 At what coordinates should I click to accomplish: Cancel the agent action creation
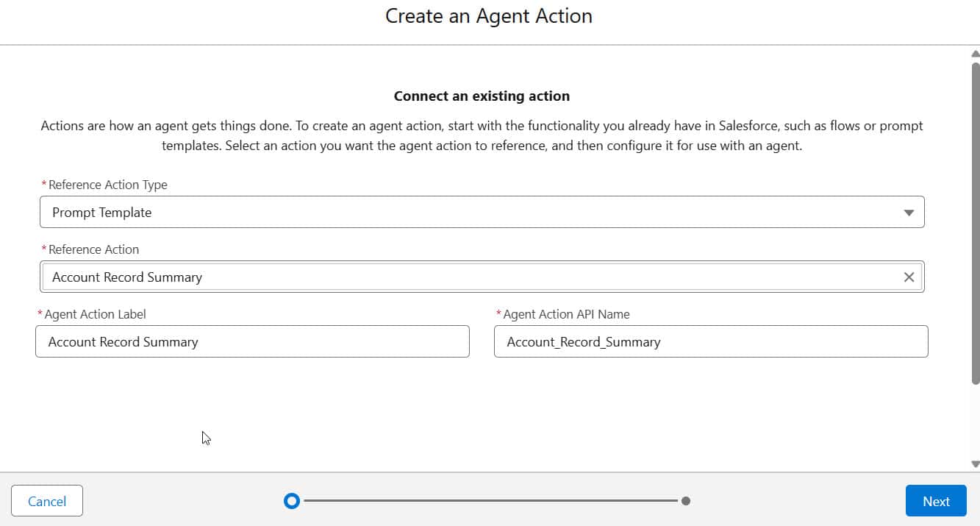[46, 501]
